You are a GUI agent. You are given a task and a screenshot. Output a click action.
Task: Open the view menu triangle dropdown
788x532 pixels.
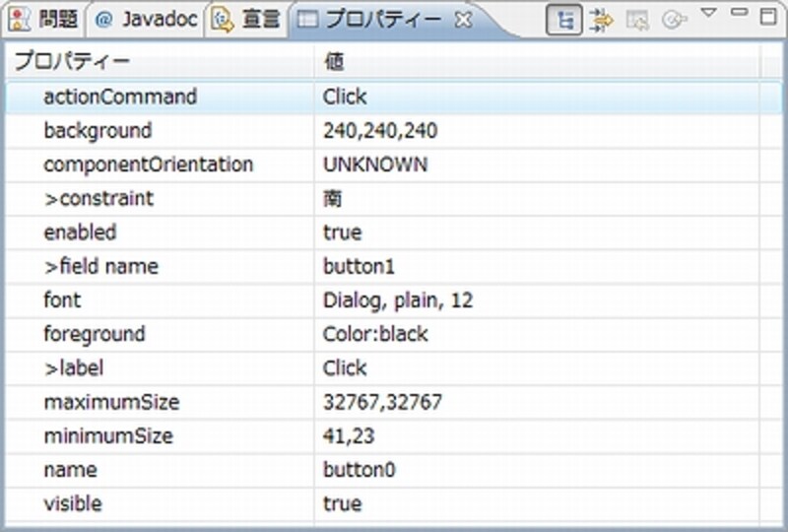click(708, 13)
